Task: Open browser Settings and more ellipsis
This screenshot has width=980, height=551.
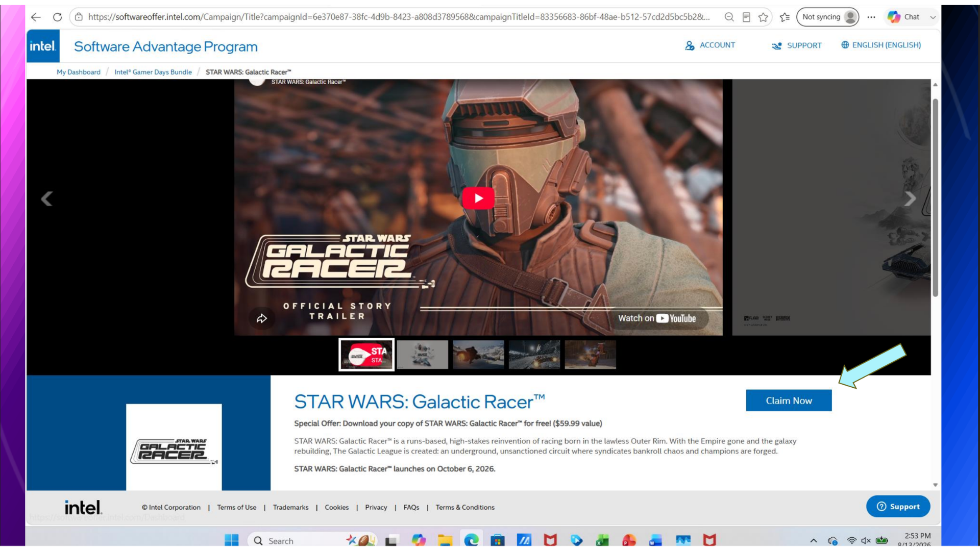Action: (871, 17)
